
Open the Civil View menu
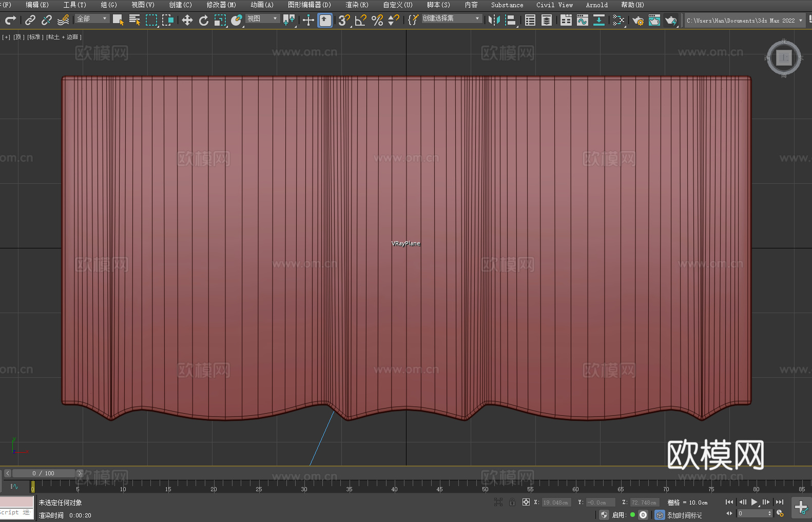coord(554,5)
